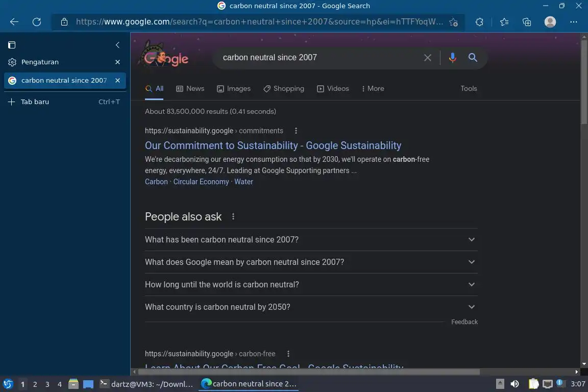The image size is (588, 392).
Task: Submit search with magnifying glass icon
Action: point(473,57)
